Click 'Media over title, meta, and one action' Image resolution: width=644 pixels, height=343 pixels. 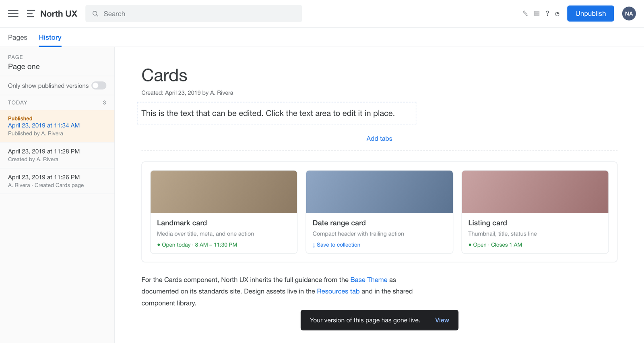[205, 234]
